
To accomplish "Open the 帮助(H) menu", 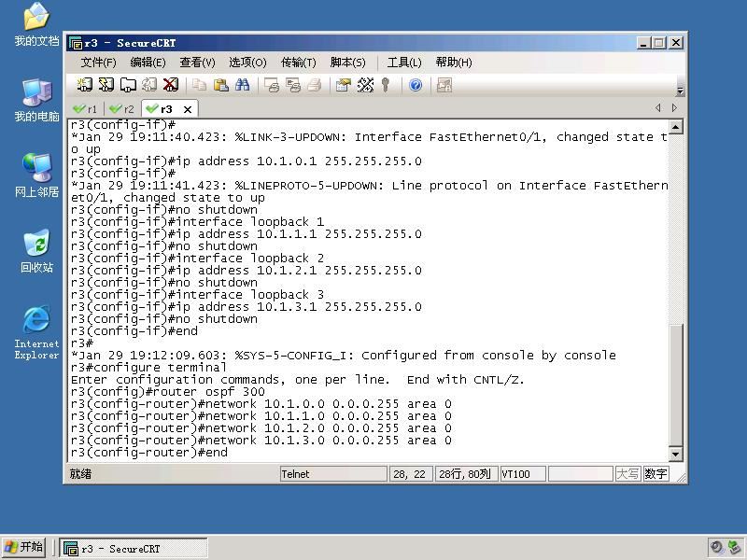I will [x=454, y=63].
